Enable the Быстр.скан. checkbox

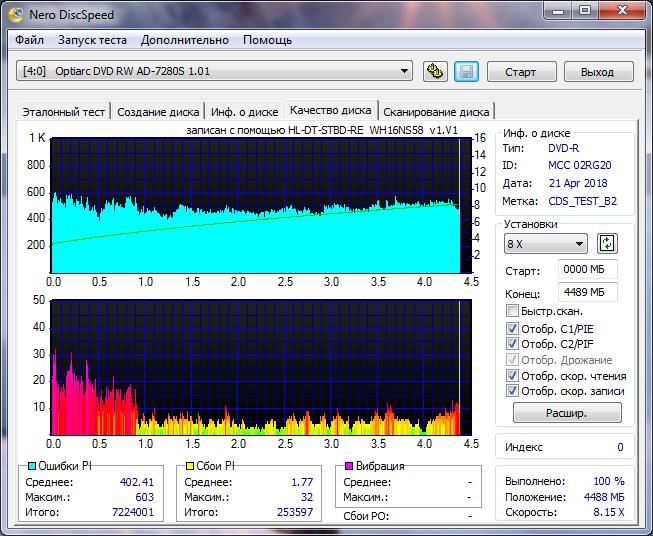[512, 312]
